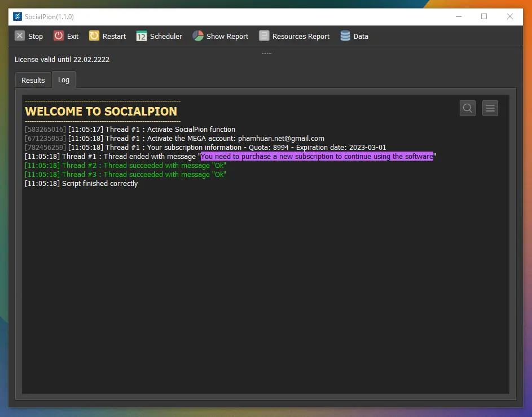Click the Data database icon
Image resolution: width=532 pixels, height=417 pixels.
345,36
